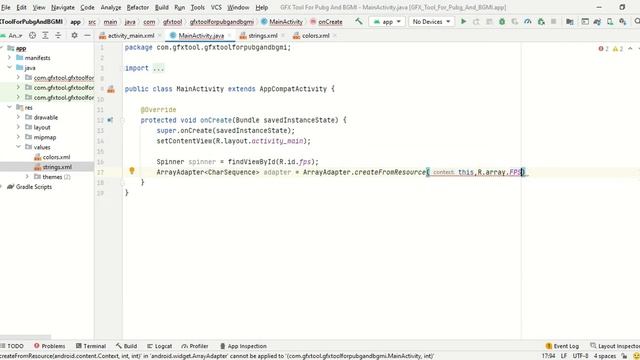Viewport: 640px width, 360px height.
Task: Click the related XML gutter icon beside MainActivity class
Action: click(x=111, y=89)
